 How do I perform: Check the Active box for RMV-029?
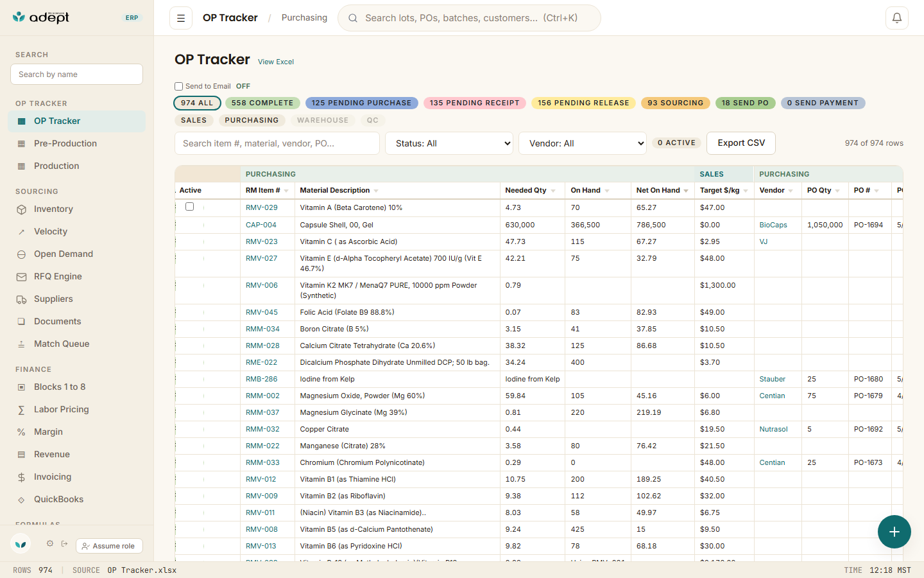tap(189, 207)
